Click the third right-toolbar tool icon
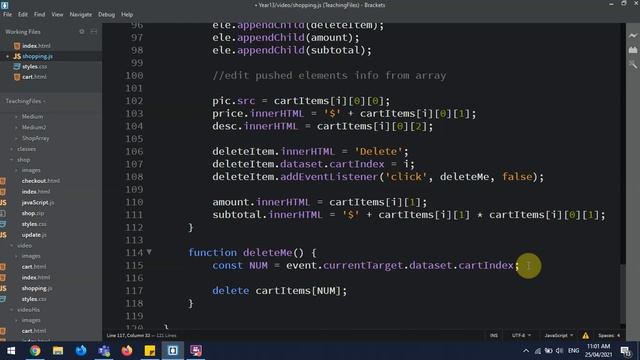Screen dimensions: 640x360 point(633,64)
